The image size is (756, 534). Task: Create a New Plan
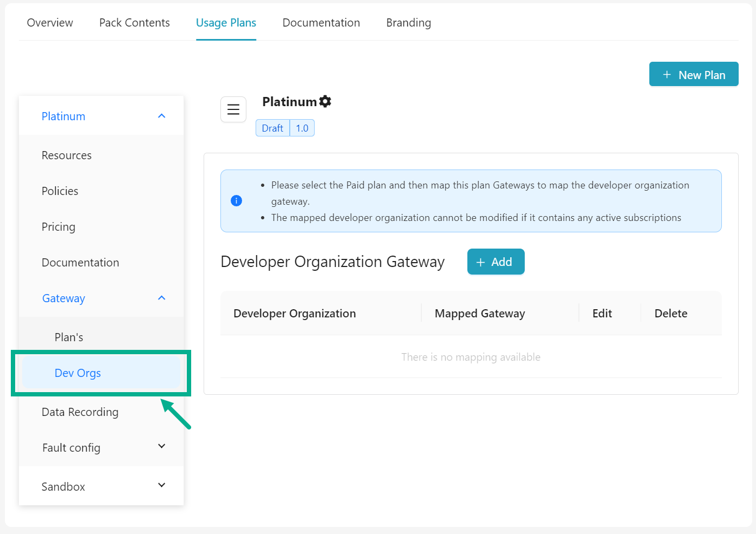693,75
